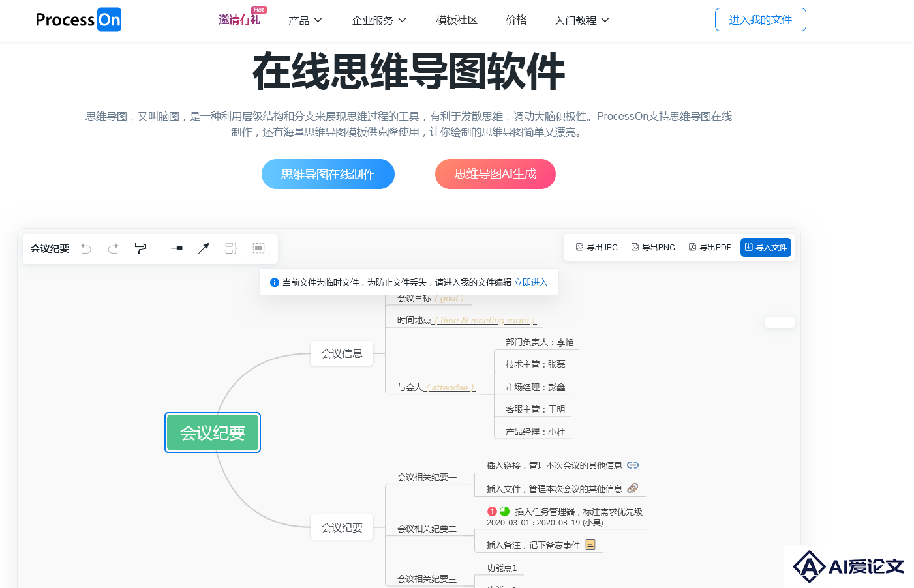This screenshot has width=914, height=588.
Task: Open 模板社区 page
Action: pyautogui.click(x=457, y=20)
